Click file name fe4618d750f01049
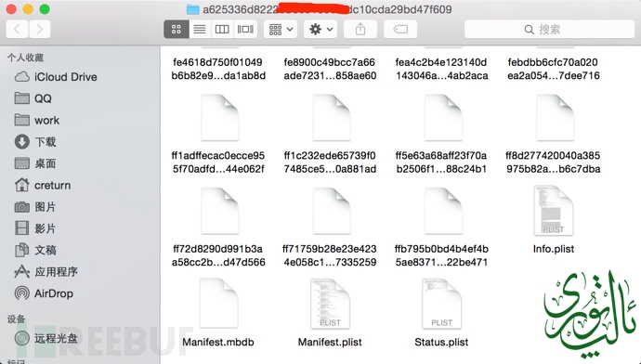The height and width of the screenshot is (364, 641). [x=218, y=69]
